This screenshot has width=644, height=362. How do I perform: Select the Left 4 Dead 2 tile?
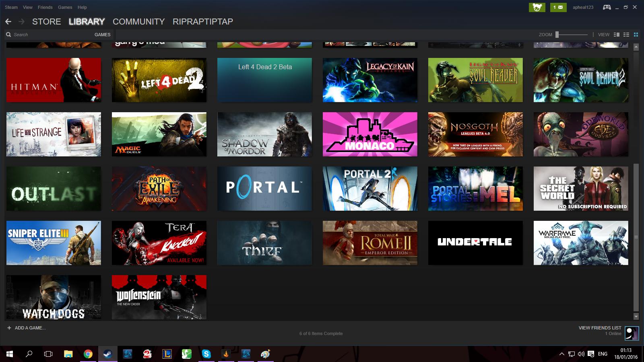(x=159, y=80)
